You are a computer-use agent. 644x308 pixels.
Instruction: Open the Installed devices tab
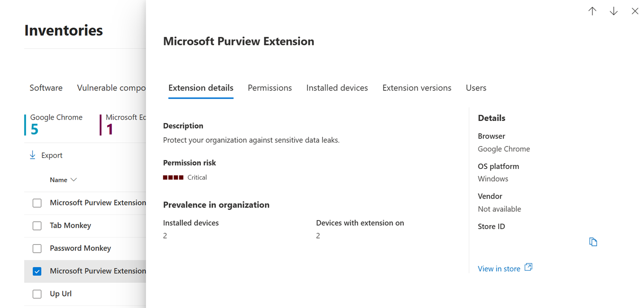pos(337,88)
